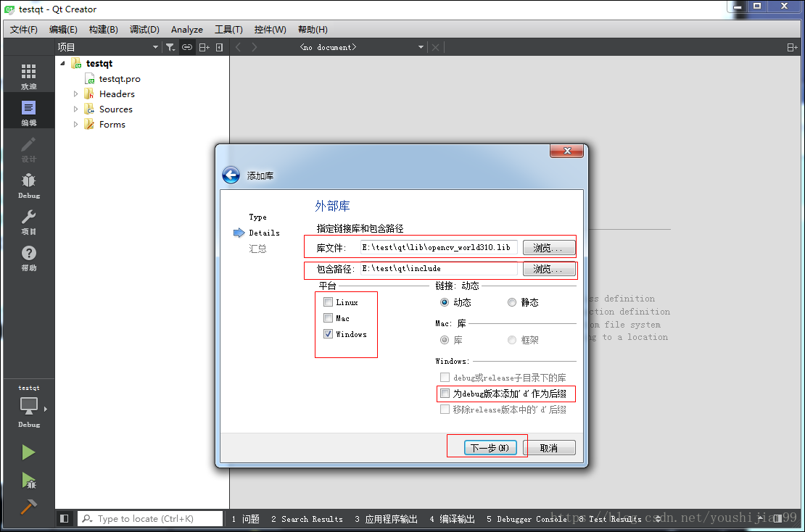
Task: Click the 'Type to locate' search box
Action: (150, 519)
